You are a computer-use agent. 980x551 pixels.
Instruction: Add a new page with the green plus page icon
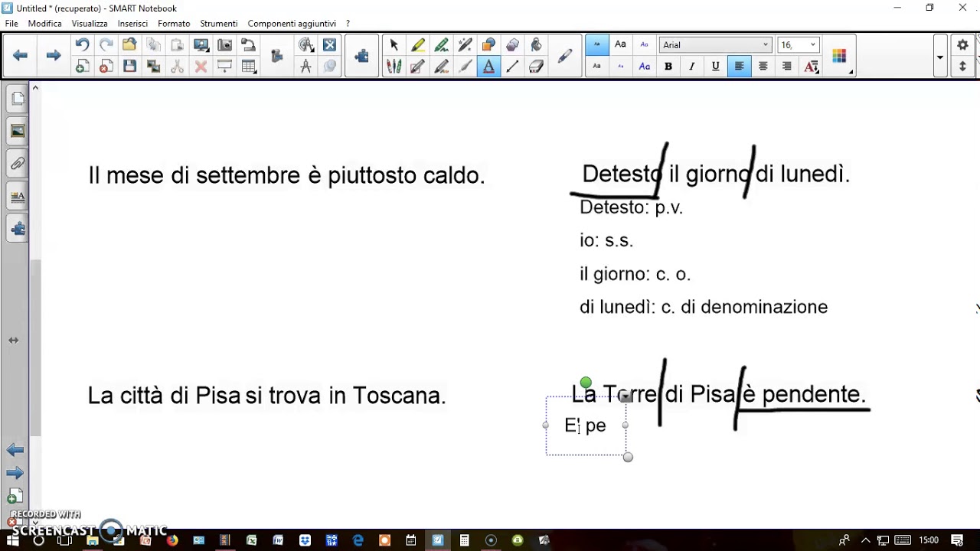coord(82,67)
